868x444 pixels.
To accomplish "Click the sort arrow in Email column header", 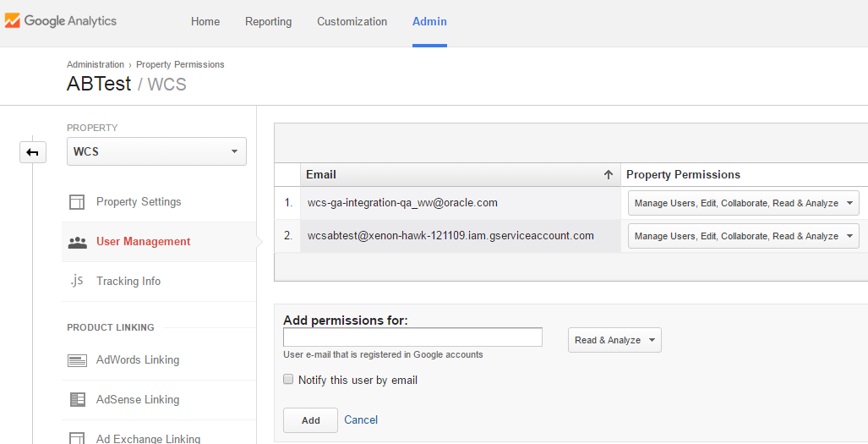I will pos(609,175).
